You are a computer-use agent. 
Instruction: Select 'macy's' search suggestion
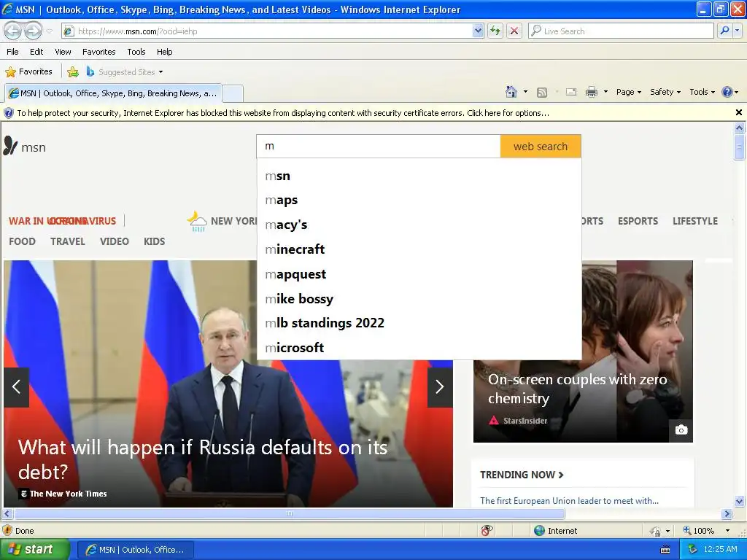coord(419,225)
